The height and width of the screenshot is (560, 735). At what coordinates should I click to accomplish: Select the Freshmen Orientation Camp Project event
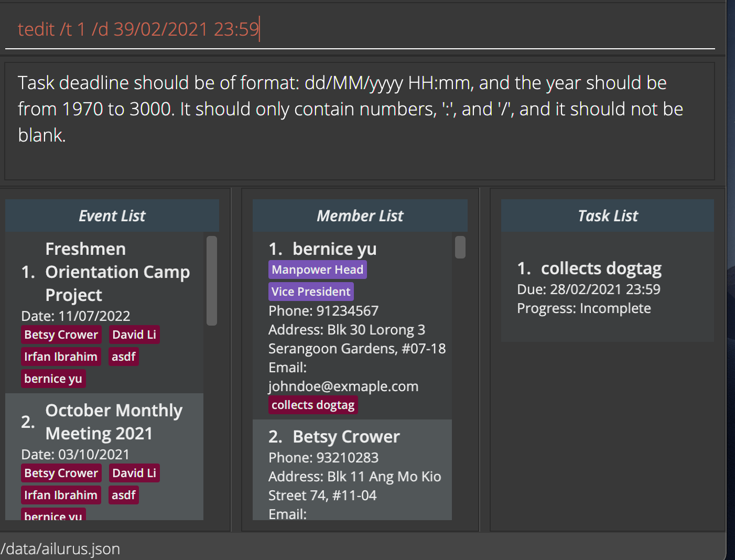click(x=104, y=313)
